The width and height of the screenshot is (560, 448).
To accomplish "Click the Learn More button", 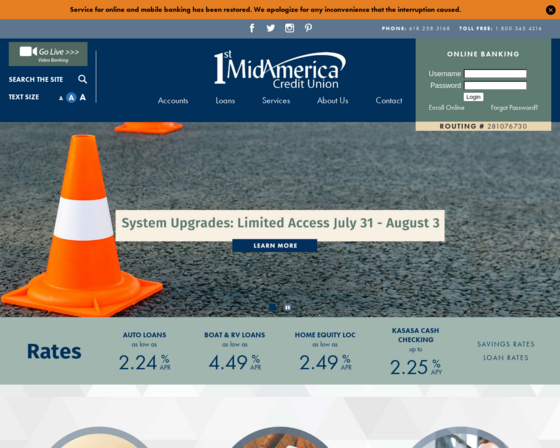I will 275,246.
